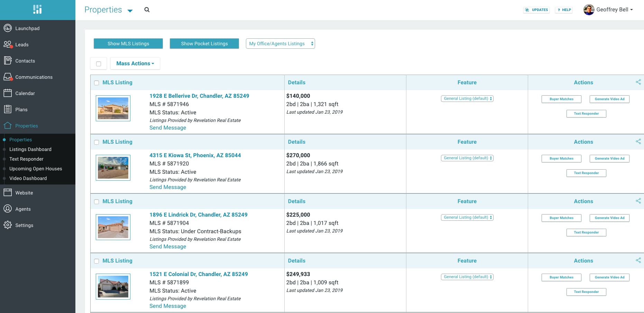
Task: Open the HELP button
Action: pyautogui.click(x=564, y=10)
